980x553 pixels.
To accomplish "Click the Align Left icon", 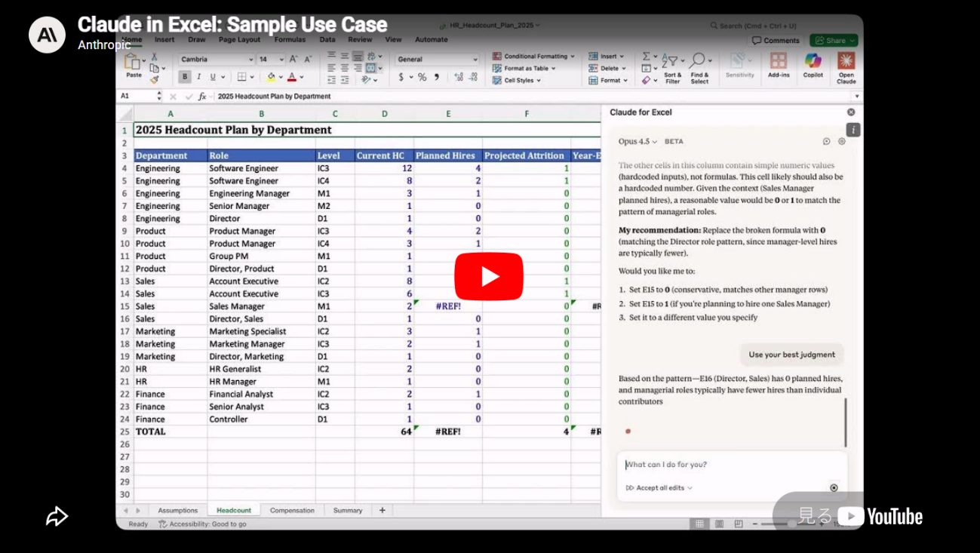I will click(332, 68).
